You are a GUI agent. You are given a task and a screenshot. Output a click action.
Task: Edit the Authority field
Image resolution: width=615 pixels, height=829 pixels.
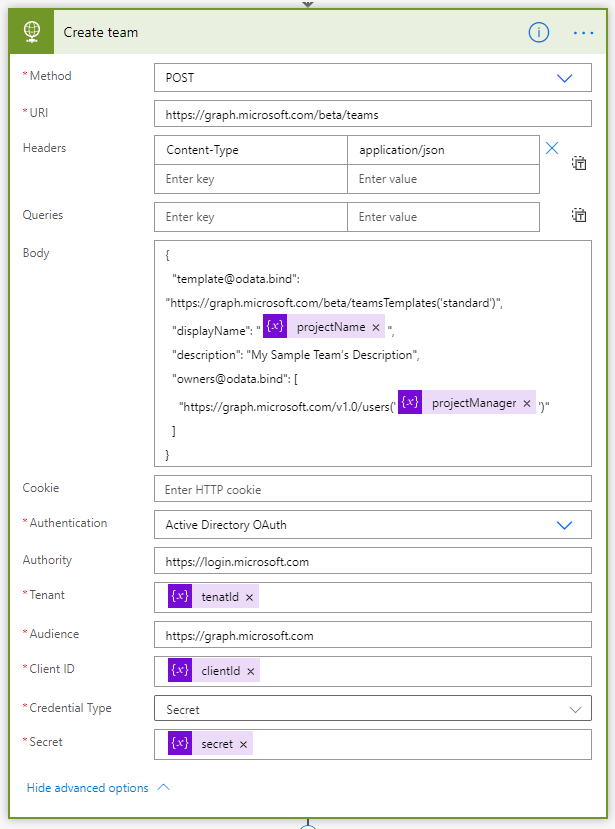click(x=373, y=561)
